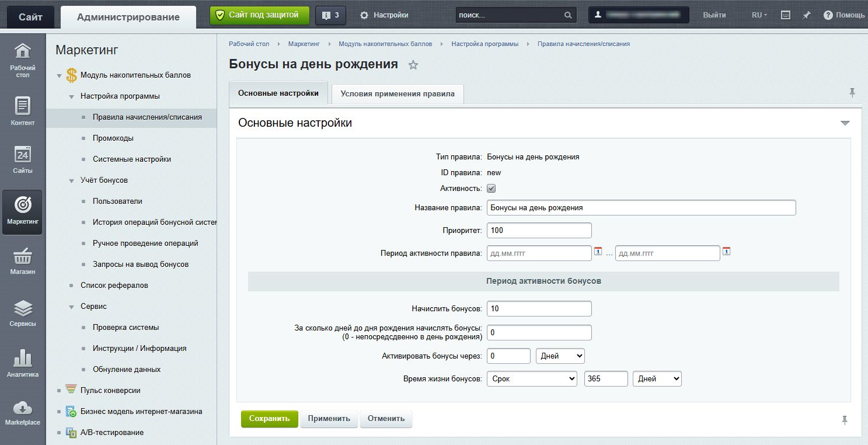Click the Выйти logout link

click(714, 15)
